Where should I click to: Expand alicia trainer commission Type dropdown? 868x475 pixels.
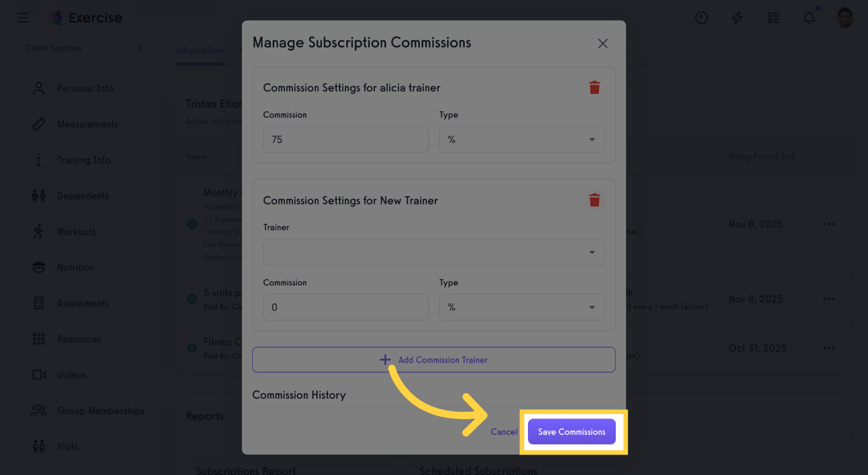tap(521, 140)
